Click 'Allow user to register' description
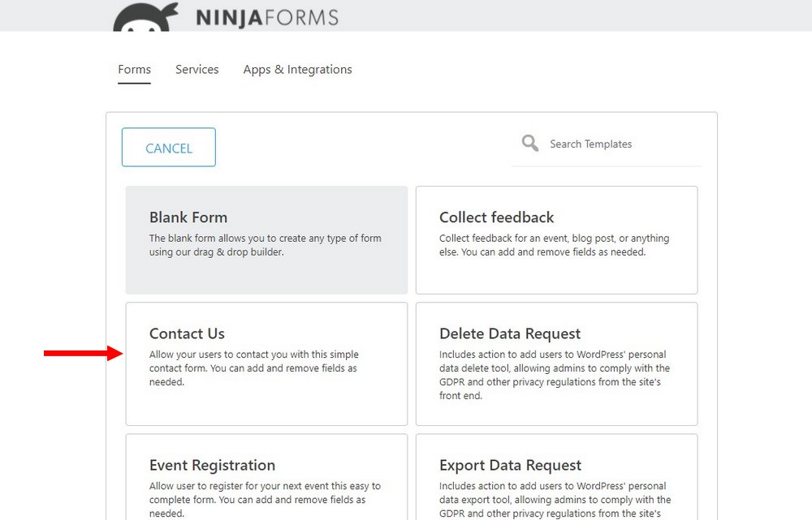The width and height of the screenshot is (812, 520). (x=265, y=500)
